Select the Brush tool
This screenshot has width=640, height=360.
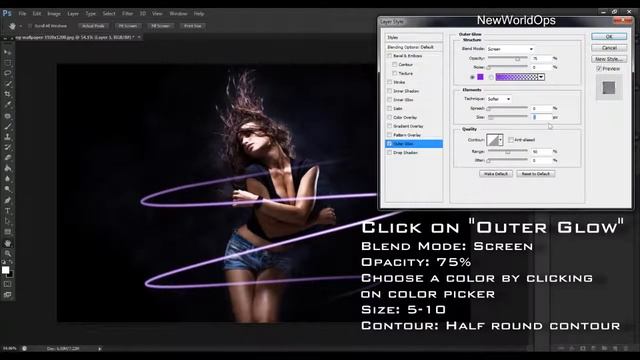click(7, 126)
